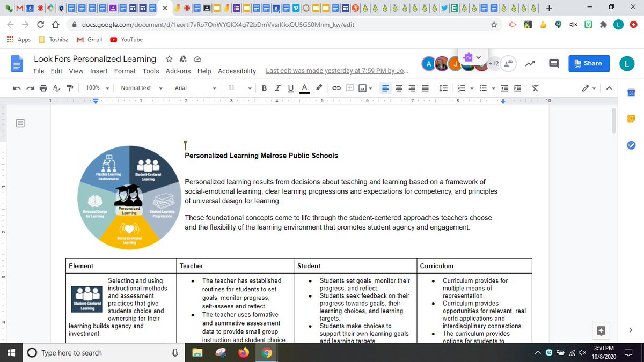
Task: Open the document outline panel icon
Action: pos(20,123)
